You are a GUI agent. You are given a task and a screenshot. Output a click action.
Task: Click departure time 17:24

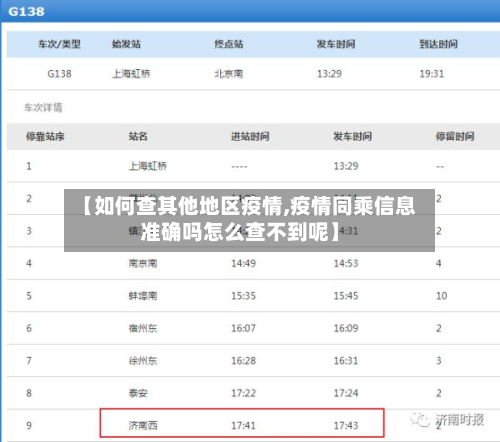tap(346, 393)
